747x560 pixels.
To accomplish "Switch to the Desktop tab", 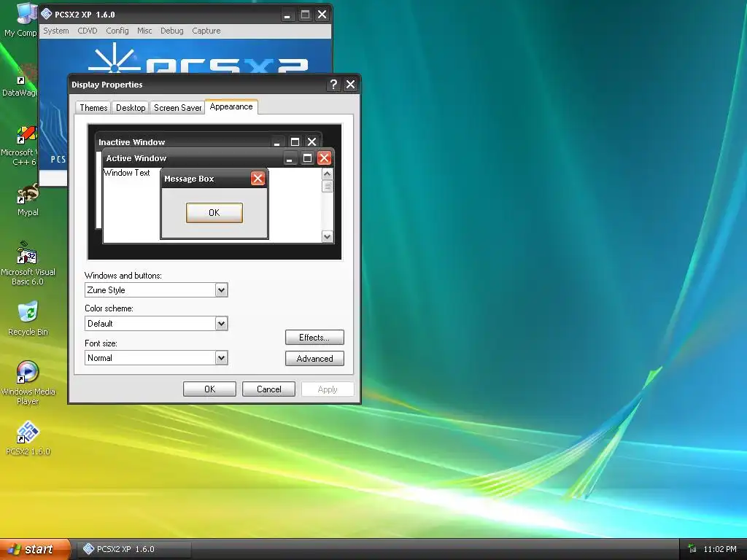I will pyautogui.click(x=131, y=108).
